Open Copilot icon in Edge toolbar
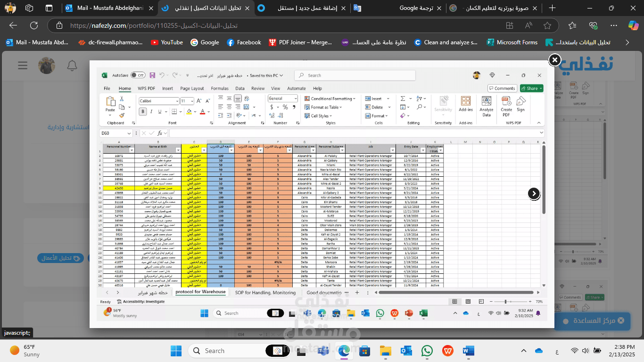 [x=633, y=25]
